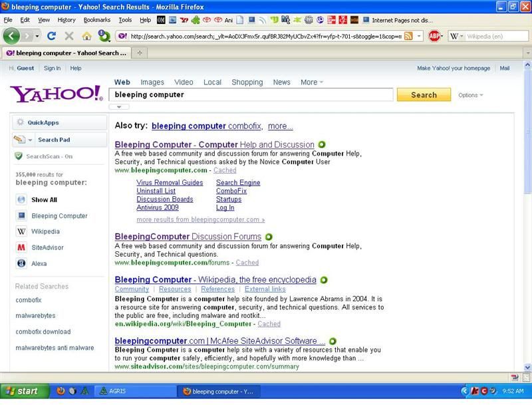Open the Cached link for bleepingcomputer.com/forums

pyautogui.click(x=247, y=263)
